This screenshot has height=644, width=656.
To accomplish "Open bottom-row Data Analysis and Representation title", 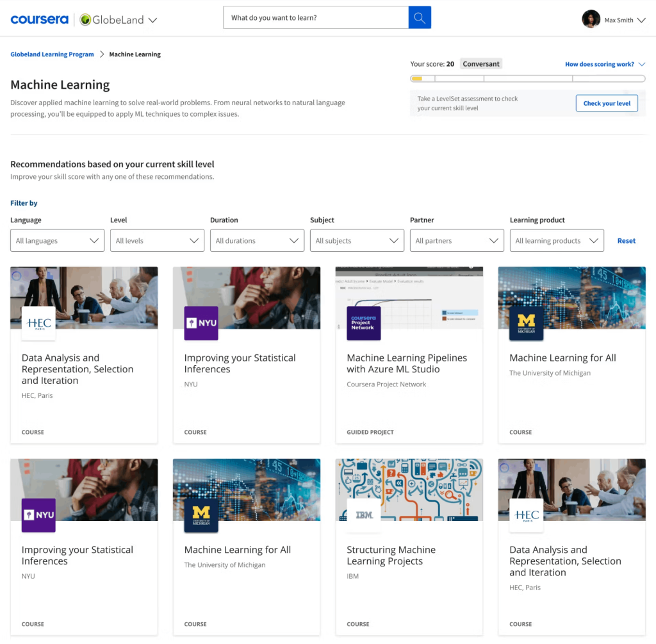I will [565, 561].
